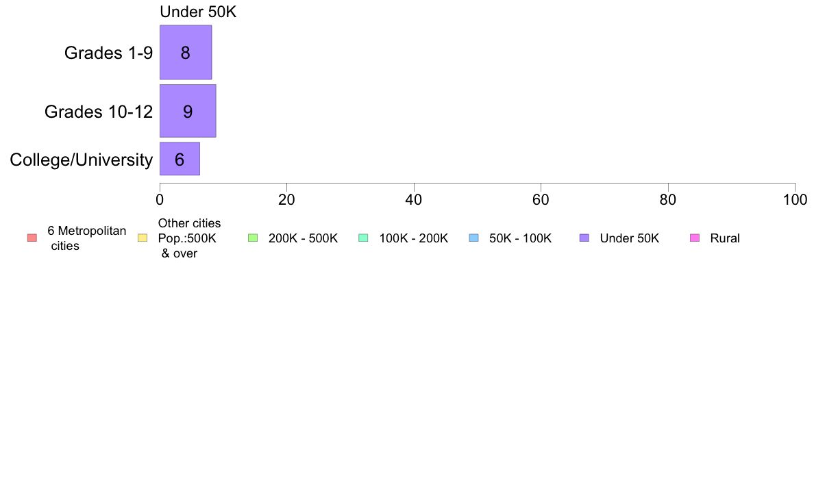Image resolution: width=814 pixels, height=504 pixels.
Task: Toggle the 50K - 100K legend label
Action: 520,238
